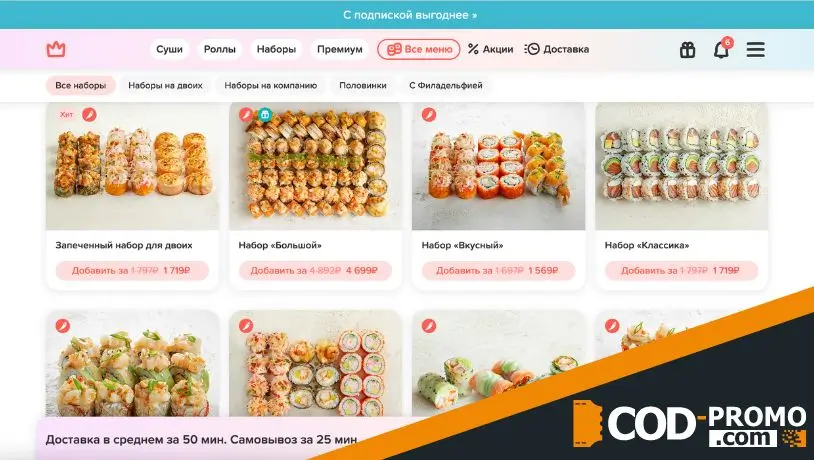Image resolution: width=814 pixels, height=460 pixels.
Task: Open the Набор «Классика» product photo
Action: 681,166
